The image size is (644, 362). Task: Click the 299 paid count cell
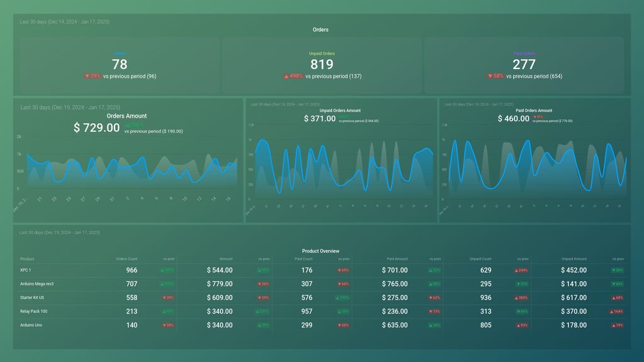click(x=307, y=325)
